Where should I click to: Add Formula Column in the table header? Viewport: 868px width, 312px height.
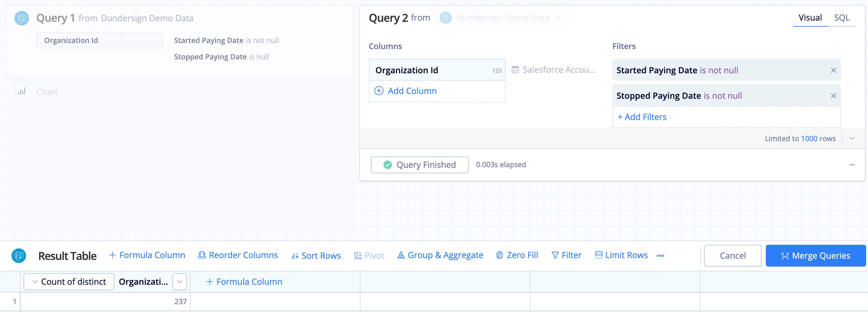(244, 282)
